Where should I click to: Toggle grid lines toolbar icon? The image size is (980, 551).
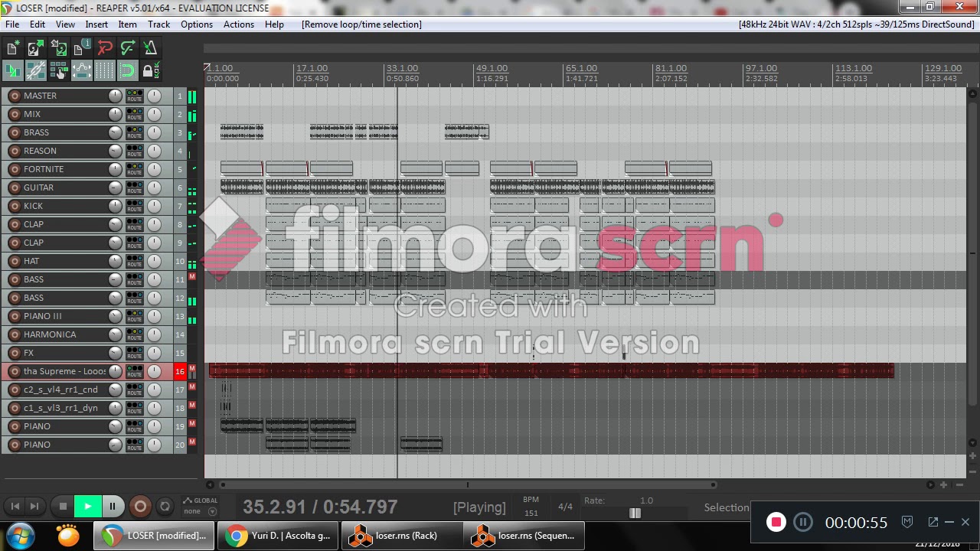click(104, 71)
